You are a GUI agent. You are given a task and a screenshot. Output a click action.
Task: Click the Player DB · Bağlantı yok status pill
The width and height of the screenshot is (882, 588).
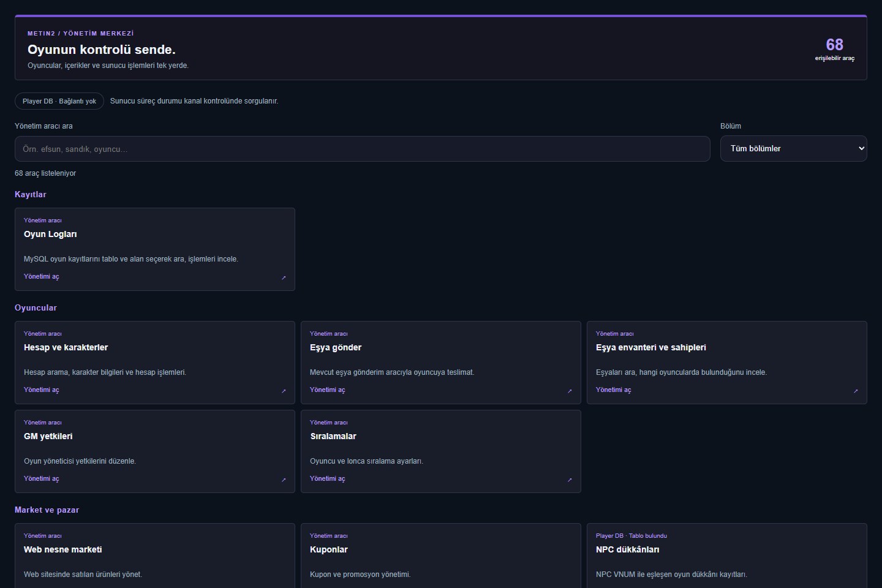pos(59,101)
